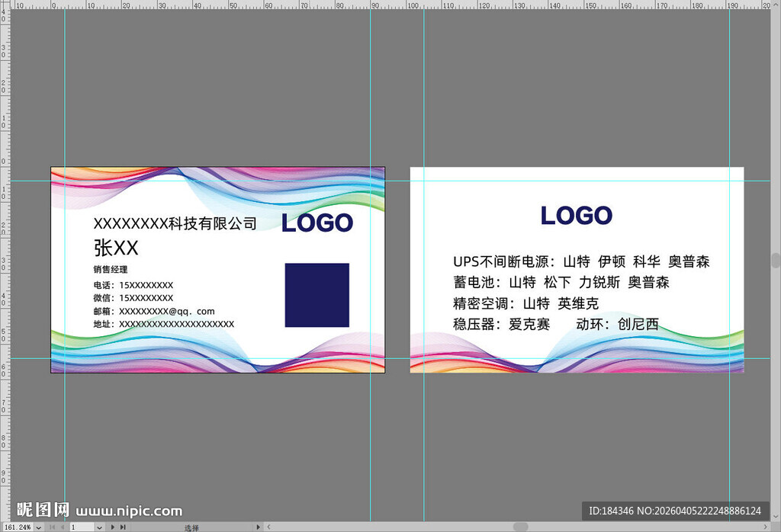Go to the last artboard
This screenshot has height=532, width=781.
[123, 527]
